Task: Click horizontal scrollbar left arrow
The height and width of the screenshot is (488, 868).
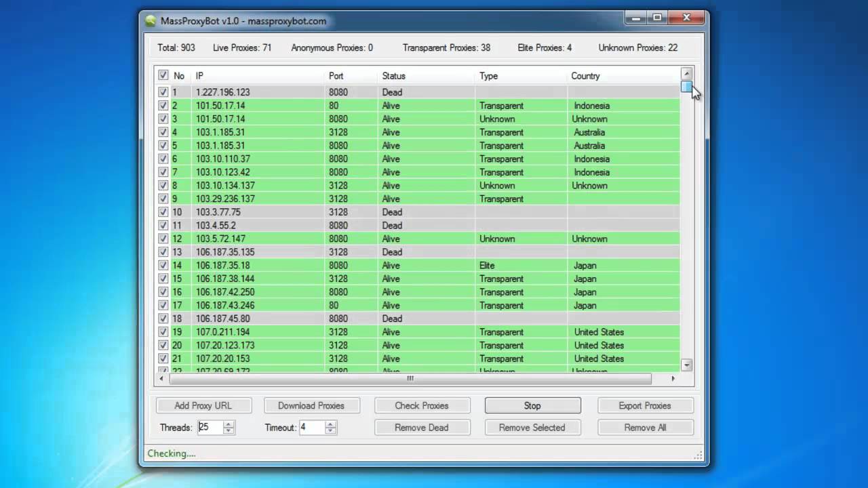Action: 161,379
